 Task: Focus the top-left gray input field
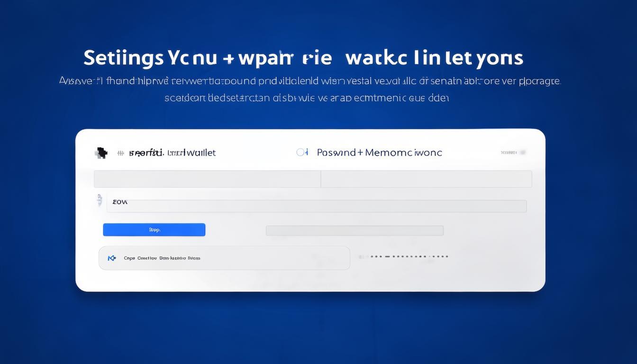[207, 179]
